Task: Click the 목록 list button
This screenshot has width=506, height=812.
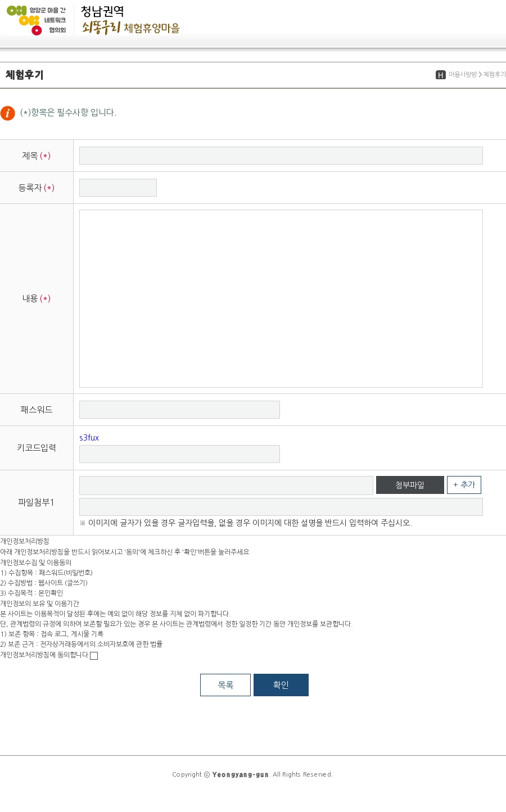Action: point(225,685)
